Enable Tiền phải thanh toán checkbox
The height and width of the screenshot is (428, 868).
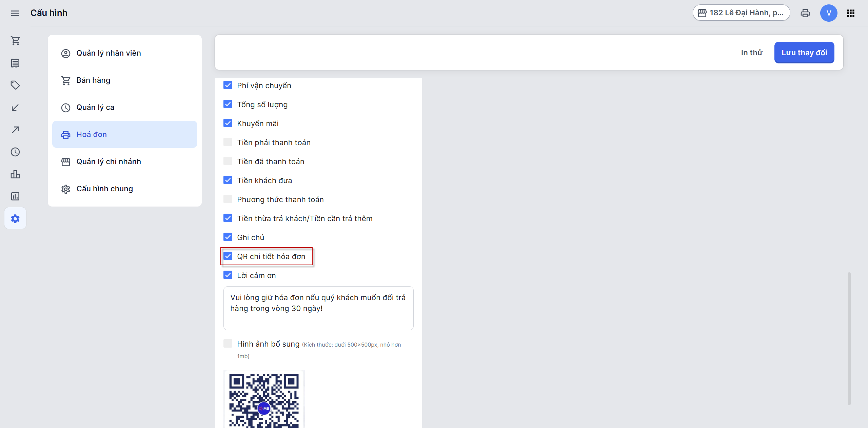228,142
